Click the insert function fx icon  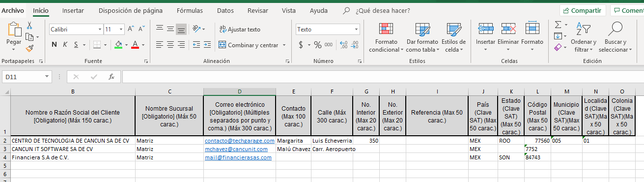pyautogui.click(x=112, y=77)
